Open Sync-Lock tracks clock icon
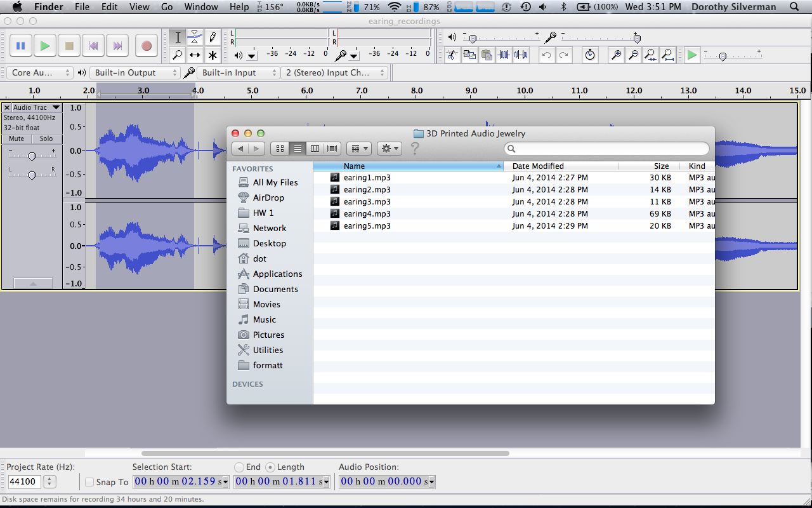The width and height of the screenshot is (812, 508). click(x=590, y=55)
